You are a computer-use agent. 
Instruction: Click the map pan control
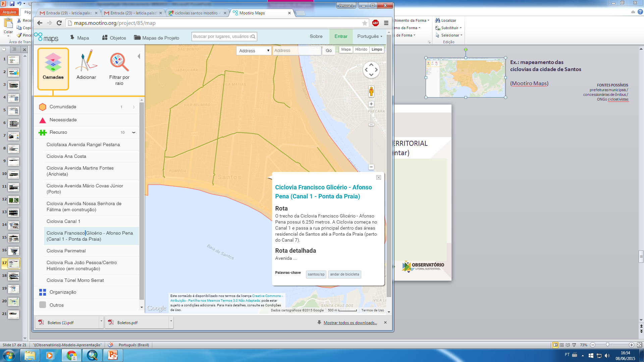click(371, 70)
